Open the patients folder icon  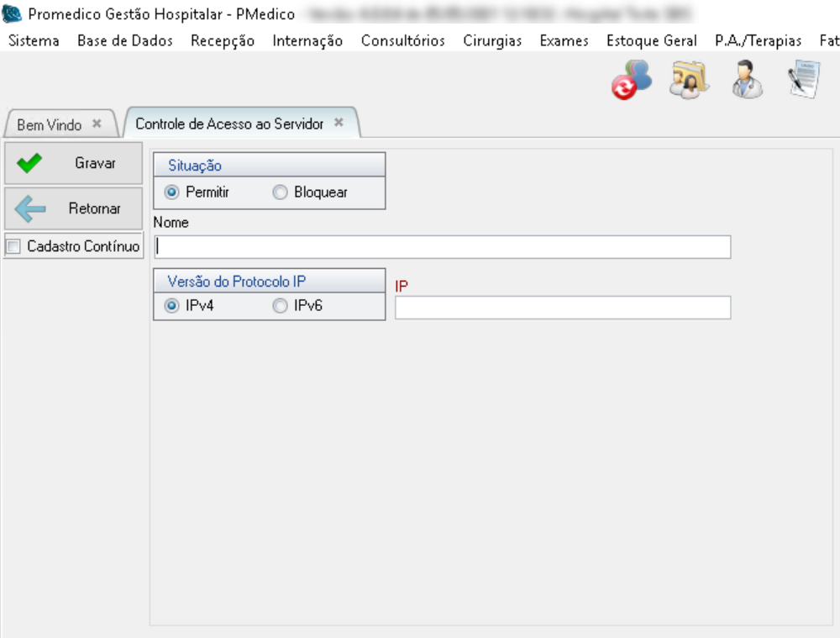tap(689, 81)
